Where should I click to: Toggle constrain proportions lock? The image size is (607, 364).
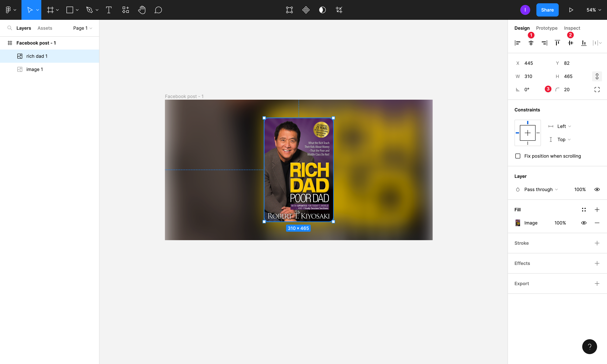[x=597, y=76]
